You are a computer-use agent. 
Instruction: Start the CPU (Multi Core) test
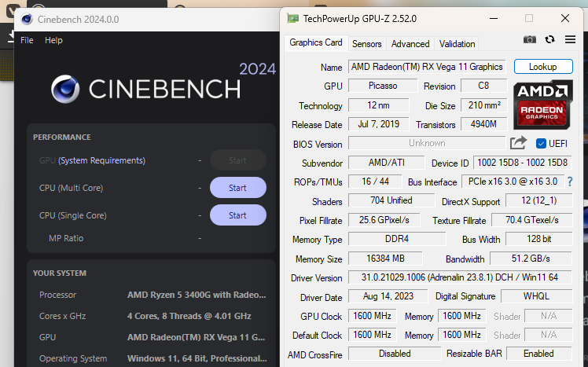tap(238, 188)
